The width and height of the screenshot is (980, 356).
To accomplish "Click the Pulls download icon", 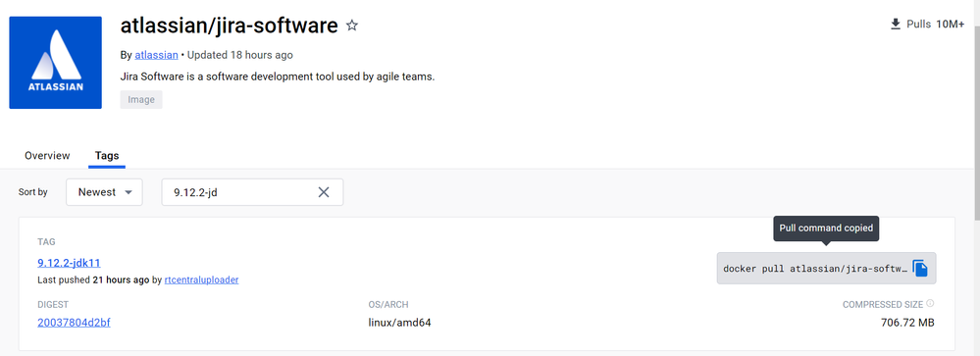I will coord(895,25).
